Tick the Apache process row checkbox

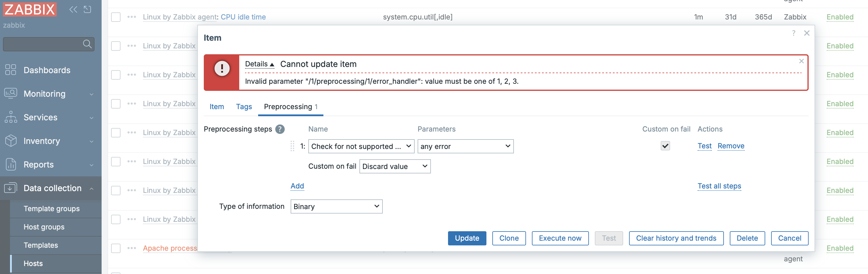click(115, 248)
